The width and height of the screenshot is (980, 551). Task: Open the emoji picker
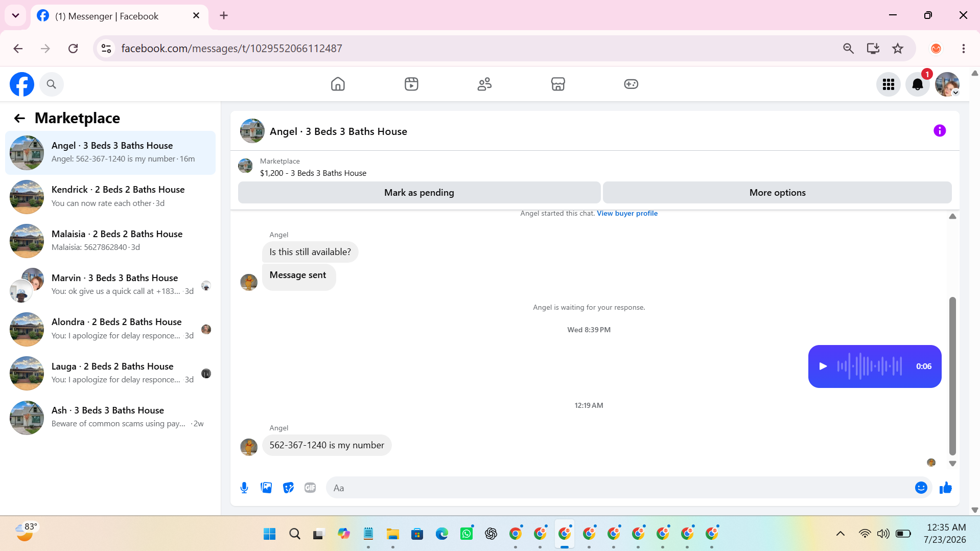921,488
